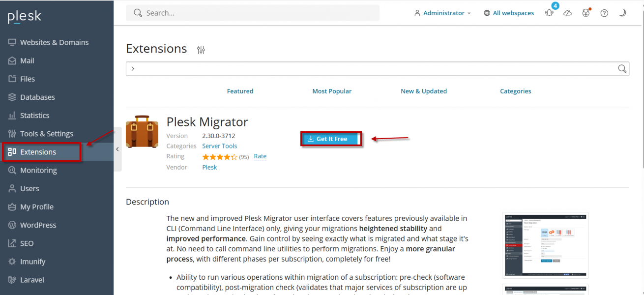Open the Server Tools category link

click(x=219, y=146)
